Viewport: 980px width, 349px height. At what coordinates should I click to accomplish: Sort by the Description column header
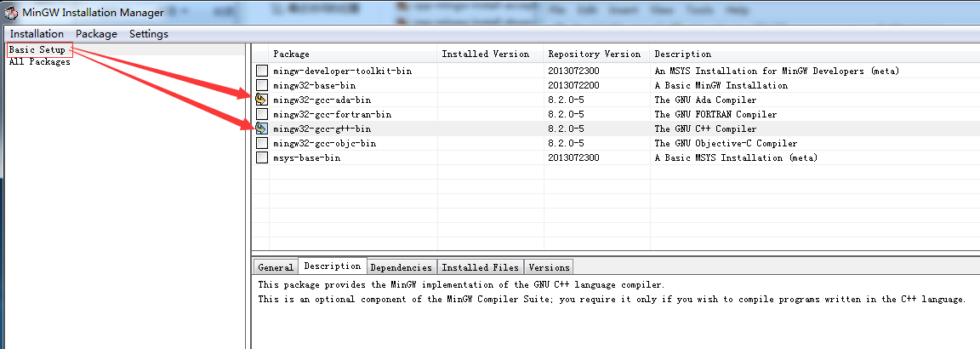815,54
